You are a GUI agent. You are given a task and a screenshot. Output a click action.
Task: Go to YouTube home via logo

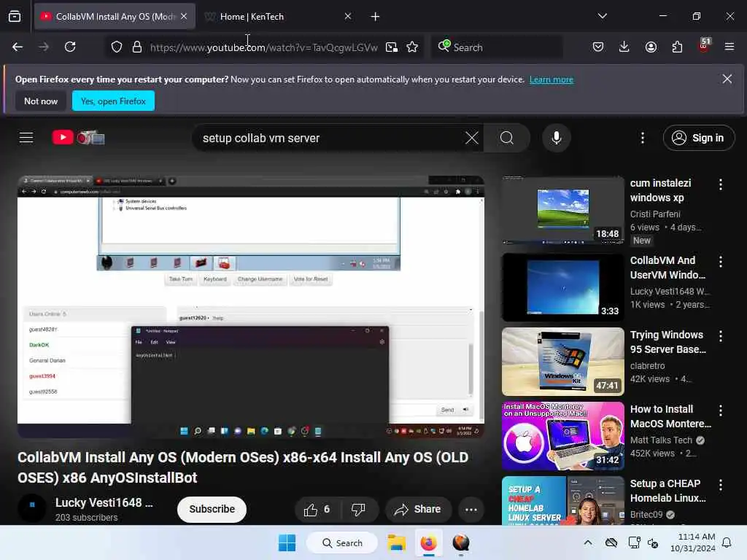point(78,138)
